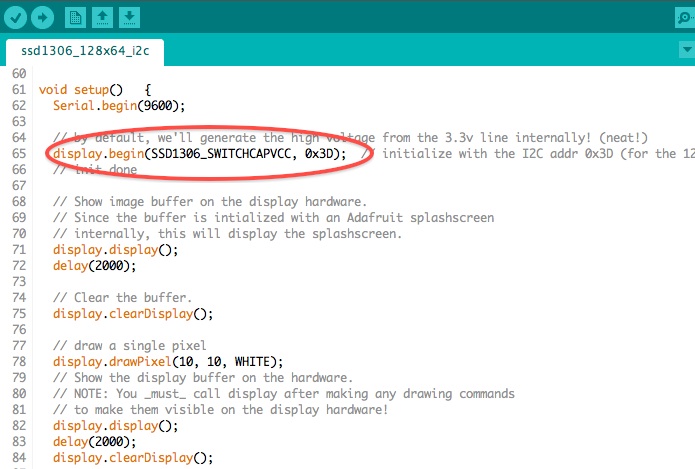Open the Serial Monitor magnifier icon

click(685, 18)
